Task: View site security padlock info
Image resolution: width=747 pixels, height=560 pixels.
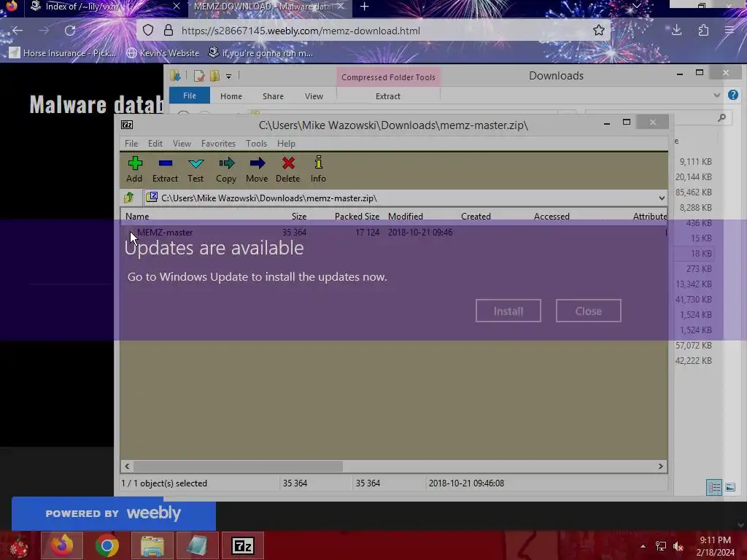Action: tap(169, 31)
